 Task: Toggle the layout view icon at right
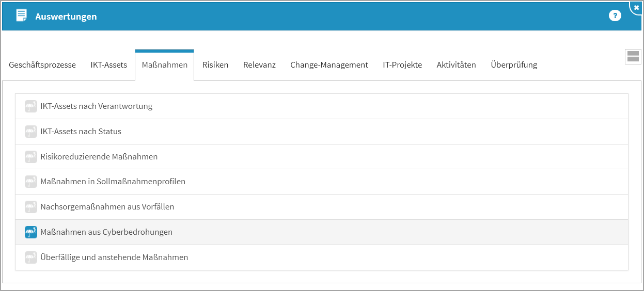coord(633,57)
